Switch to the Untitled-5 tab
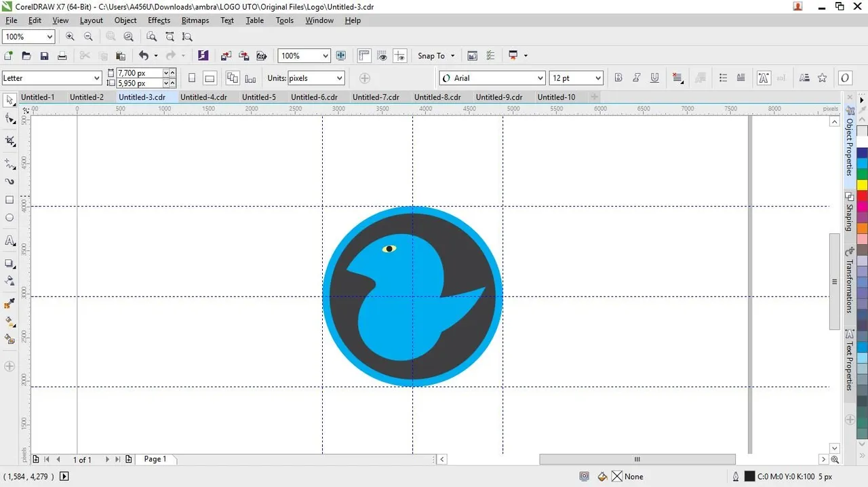The width and height of the screenshot is (868, 487). click(x=259, y=97)
